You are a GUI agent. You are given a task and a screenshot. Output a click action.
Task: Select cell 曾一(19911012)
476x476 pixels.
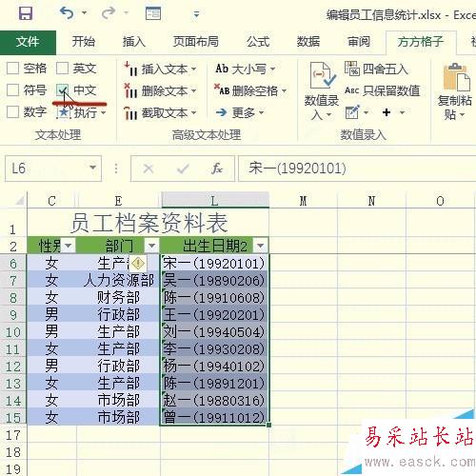pos(214,417)
